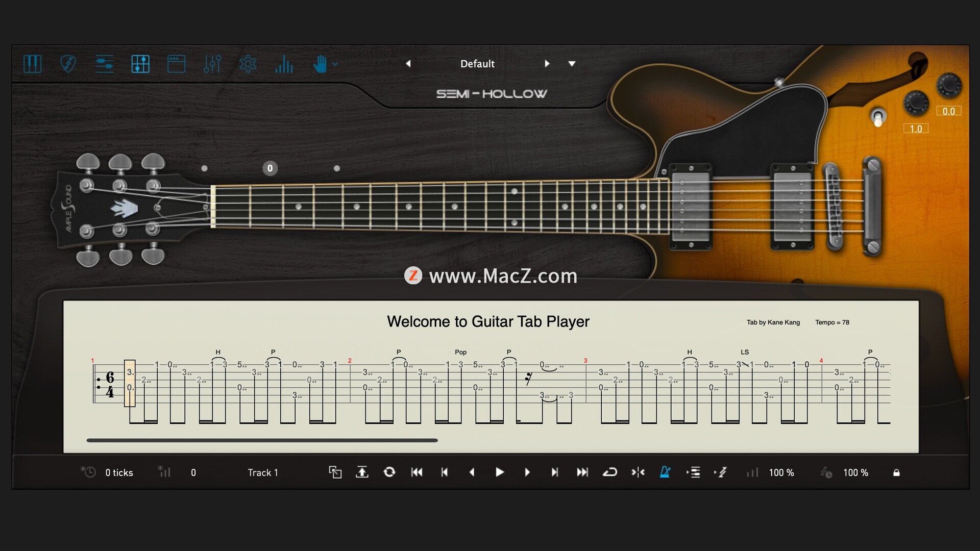Click the Tempo = 78 label

pyautogui.click(x=832, y=322)
